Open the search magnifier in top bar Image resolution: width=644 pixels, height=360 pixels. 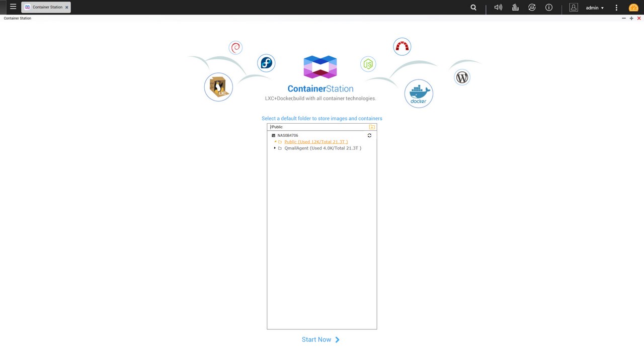pos(473,8)
